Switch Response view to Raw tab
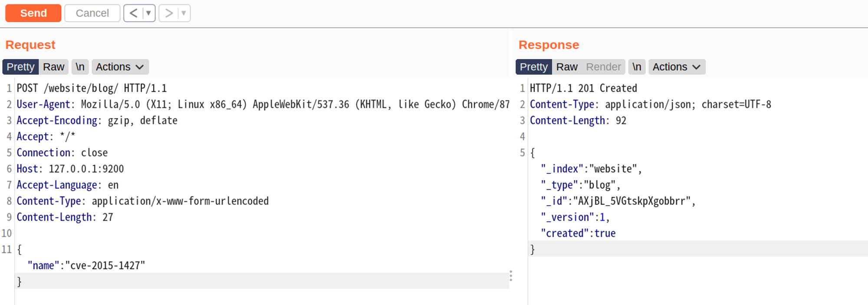The image size is (868, 305). click(x=567, y=67)
